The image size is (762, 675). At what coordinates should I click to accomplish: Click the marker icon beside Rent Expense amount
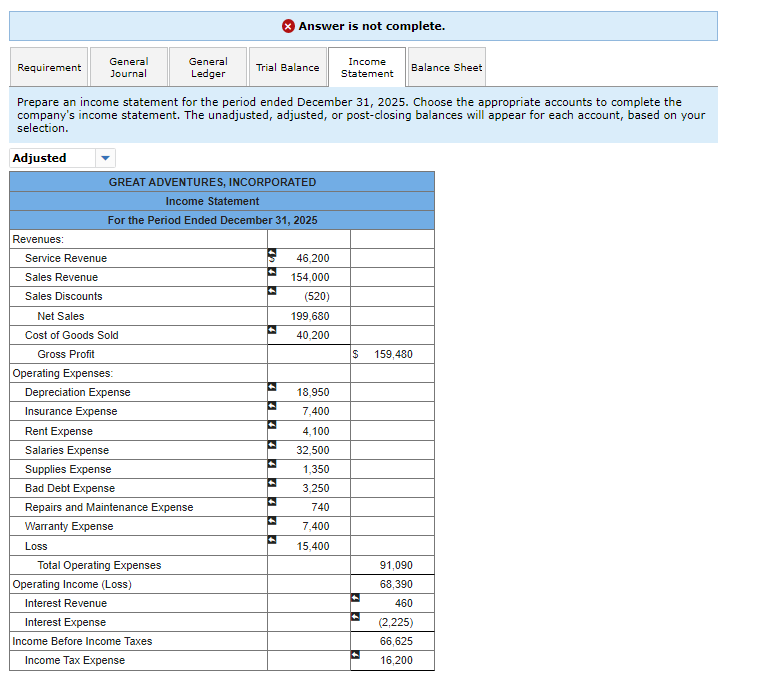point(272,425)
